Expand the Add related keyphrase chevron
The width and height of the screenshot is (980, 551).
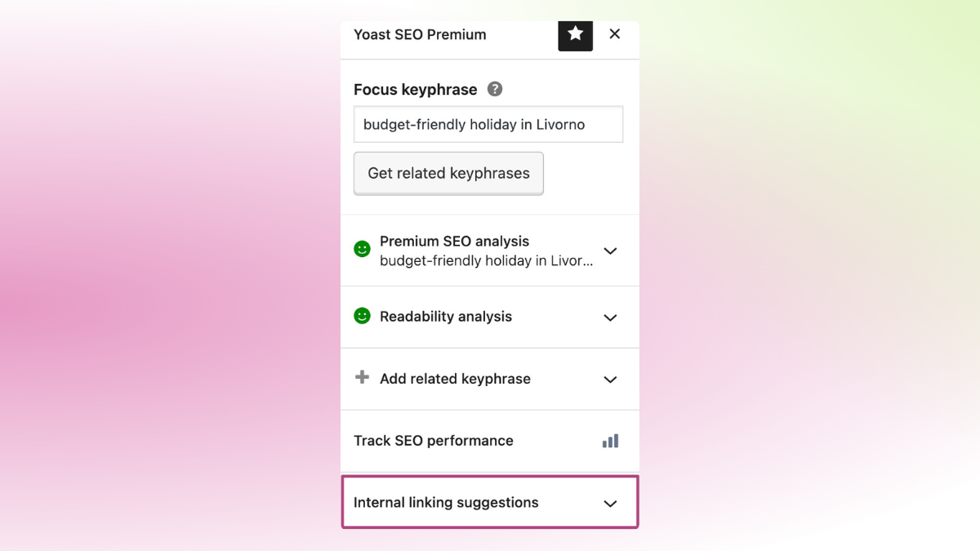click(x=610, y=380)
